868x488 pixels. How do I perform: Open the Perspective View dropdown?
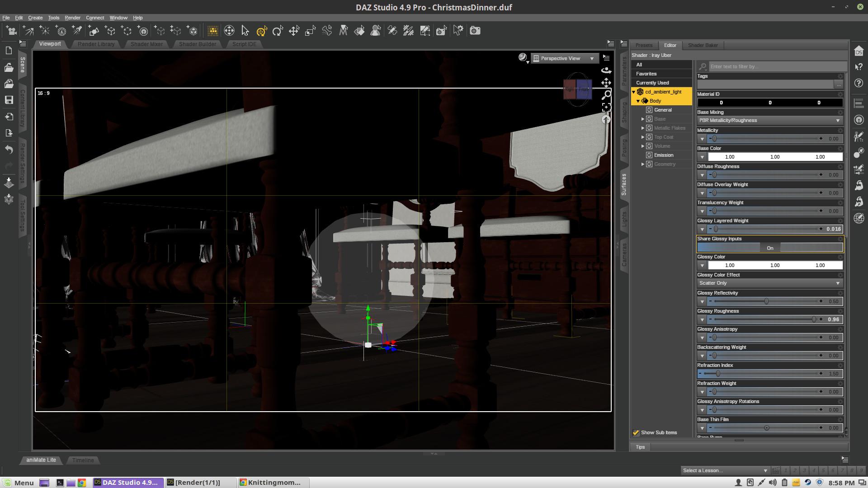tap(565, 58)
